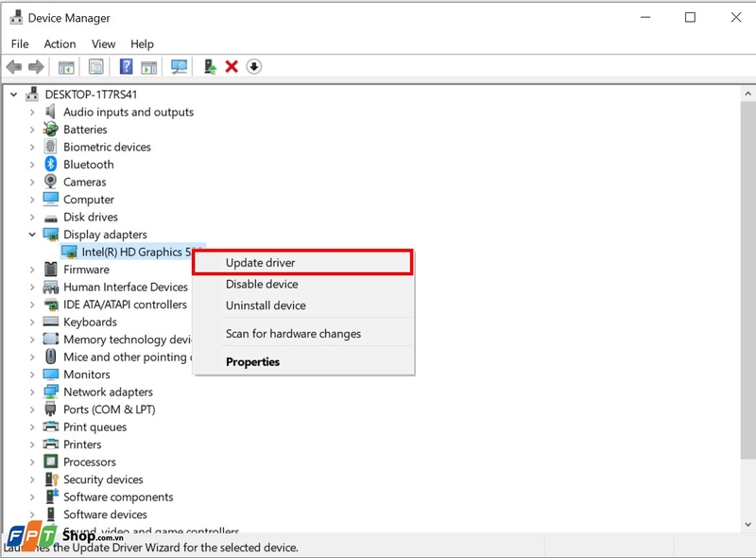Click the Back arrow toolbar icon
This screenshot has width=756, height=558.
pyautogui.click(x=14, y=66)
